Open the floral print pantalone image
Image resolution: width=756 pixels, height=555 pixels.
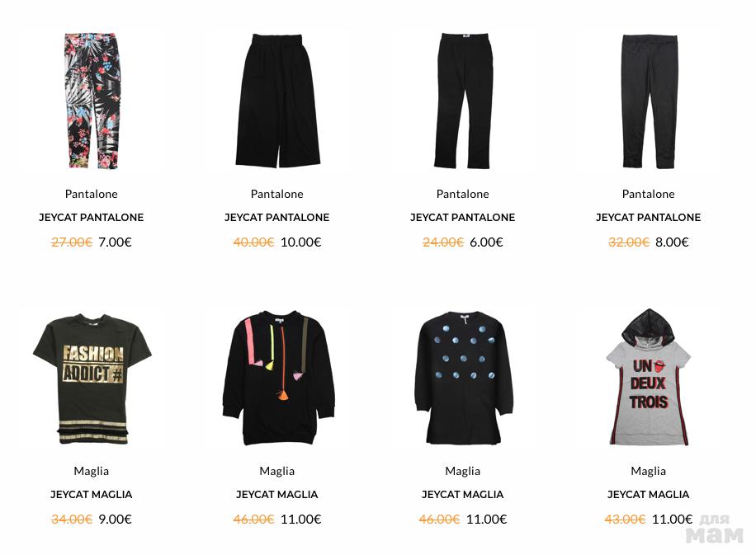(x=92, y=101)
